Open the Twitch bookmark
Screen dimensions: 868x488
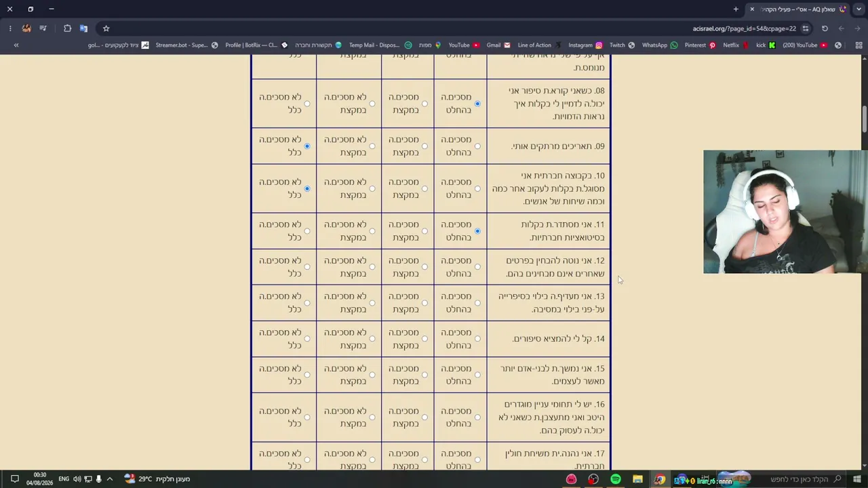[622, 45]
